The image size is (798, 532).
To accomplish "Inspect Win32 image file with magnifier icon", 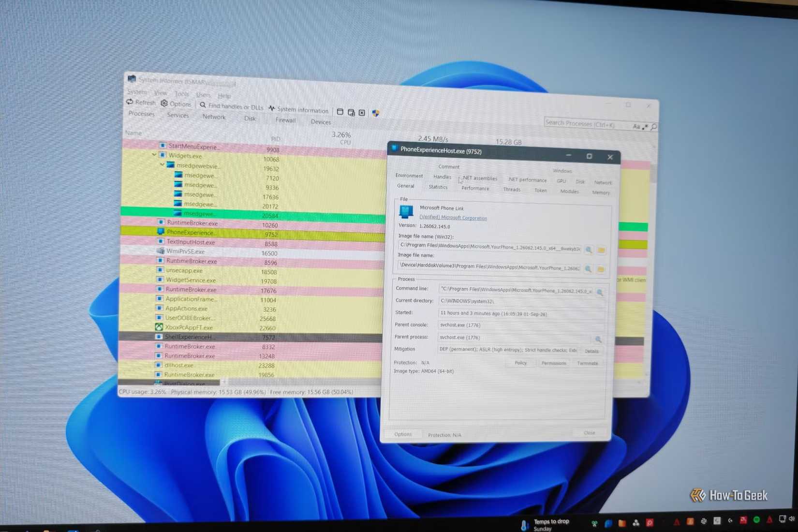I will 589,250.
